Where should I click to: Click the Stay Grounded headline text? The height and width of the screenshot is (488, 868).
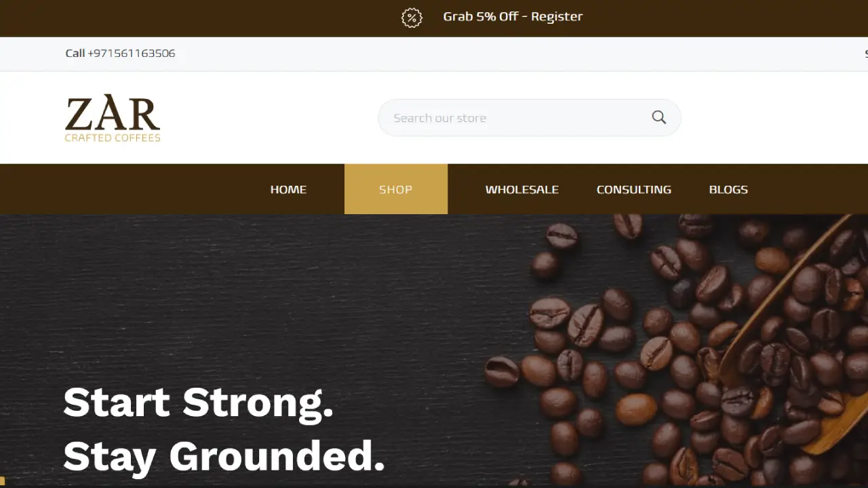tap(224, 455)
